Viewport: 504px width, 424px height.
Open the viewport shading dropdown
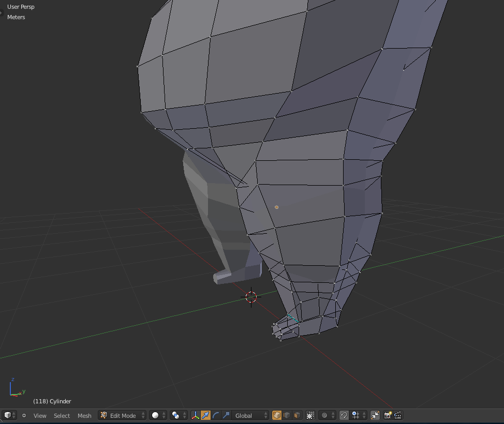pyautogui.click(x=158, y=415)
